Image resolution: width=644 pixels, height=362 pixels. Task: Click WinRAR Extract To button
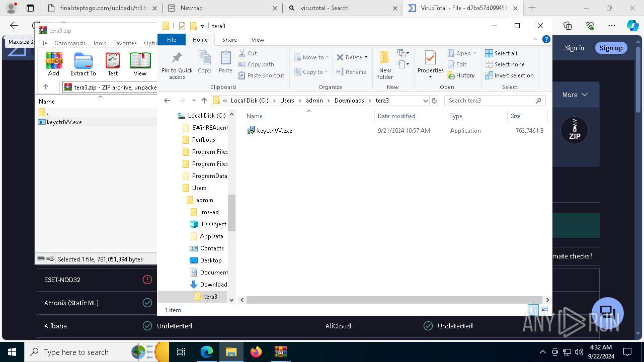click(83, 64)
